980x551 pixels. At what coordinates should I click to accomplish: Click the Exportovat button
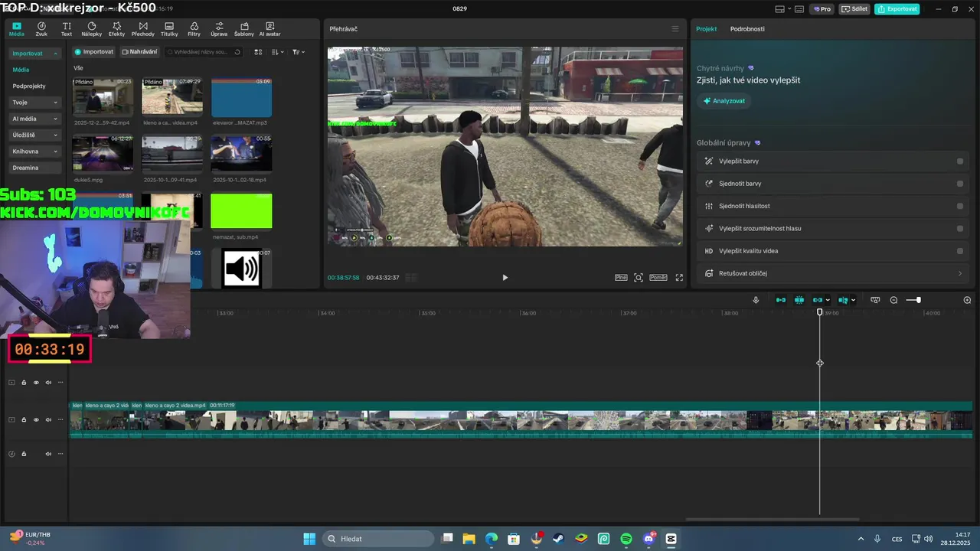point(897,9)
